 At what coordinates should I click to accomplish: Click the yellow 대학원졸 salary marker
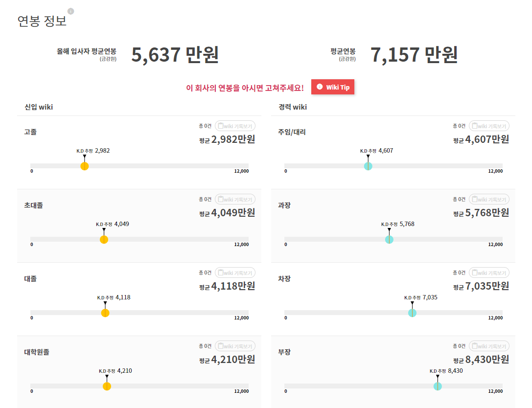click(107, 386)
